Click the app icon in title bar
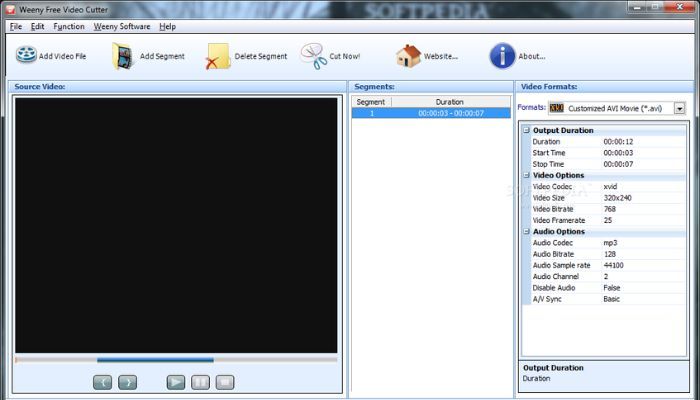The height and width of the screenshot is (400, 700). coord(10,9)
